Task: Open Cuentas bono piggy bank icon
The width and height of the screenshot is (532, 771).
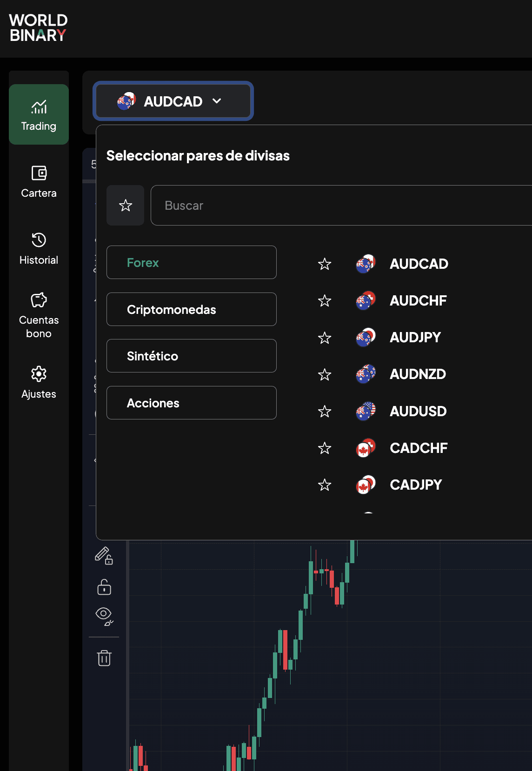Action: pyautogui.click(x=39, y=300)
